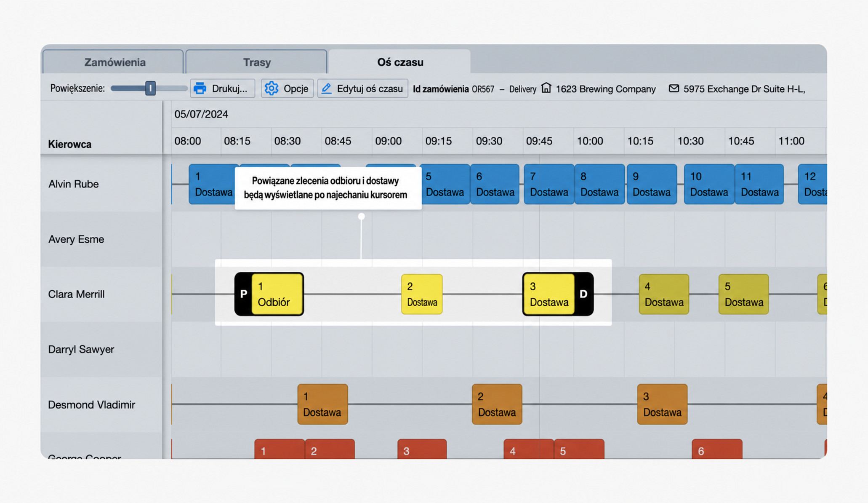This screenshot has height=503, width=868.
Task: Click the Drukuj... button
Action: [222, 88]
